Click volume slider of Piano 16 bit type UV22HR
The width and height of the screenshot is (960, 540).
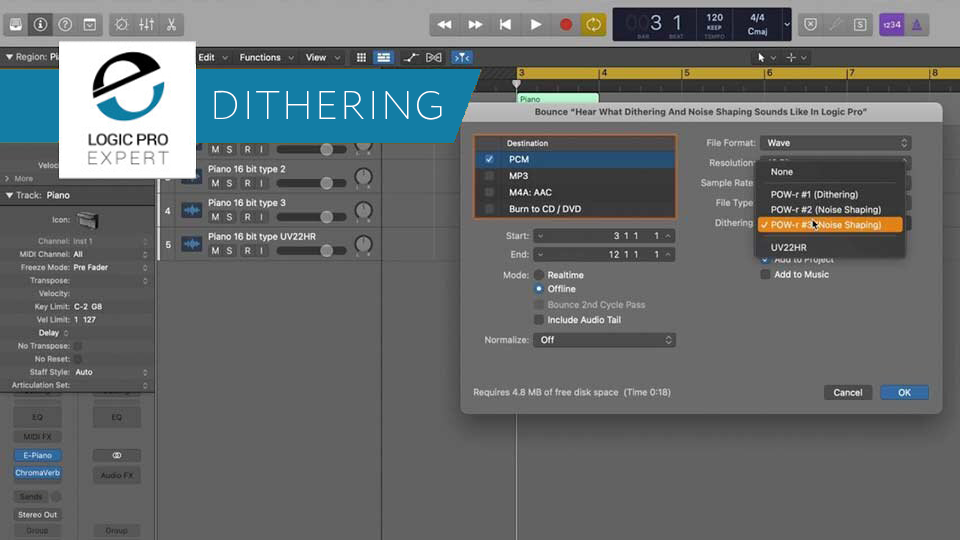(312, 250)
